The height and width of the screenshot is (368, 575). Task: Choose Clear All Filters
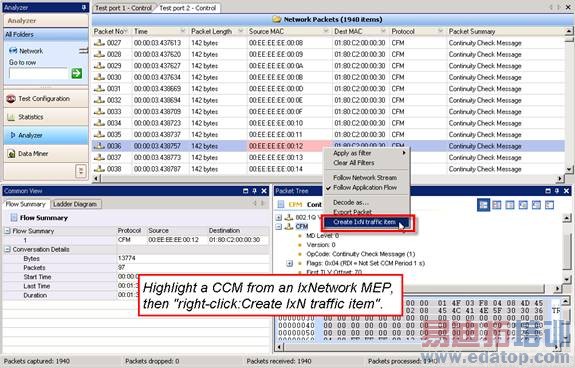pos(367,162)
